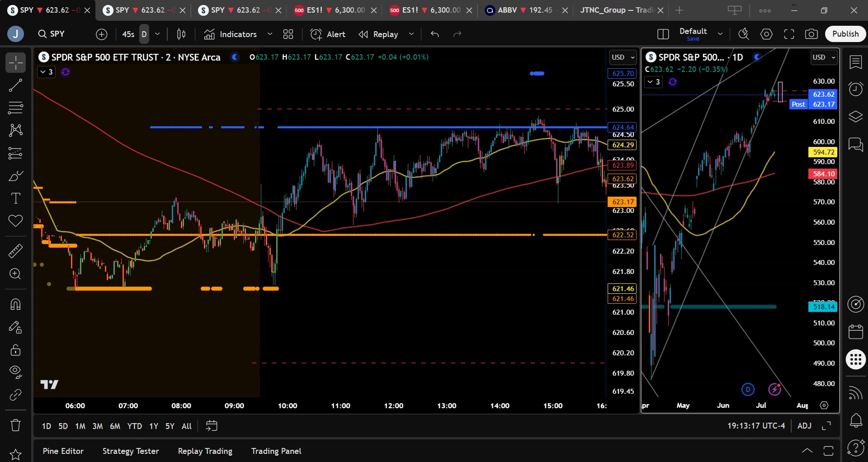Expand the Default layout dropdown
Image resolution: width=868 pixels, height=462 pixels.
[720, 34]
